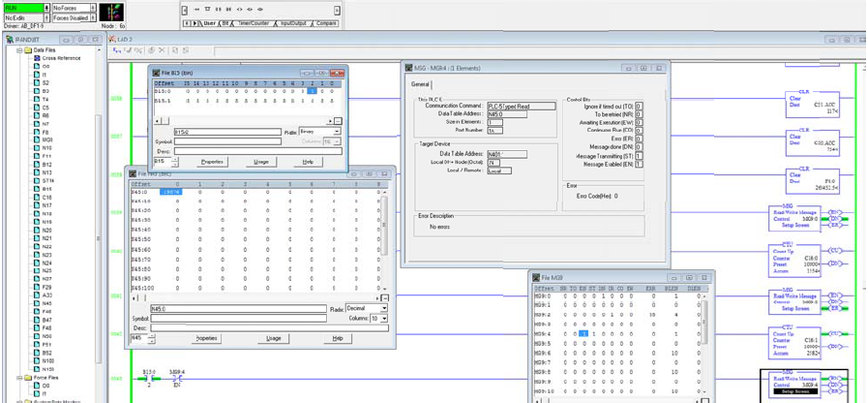Click the project tree vertical scrollbar thumb
Screen dimensions: 868x403
99,238
